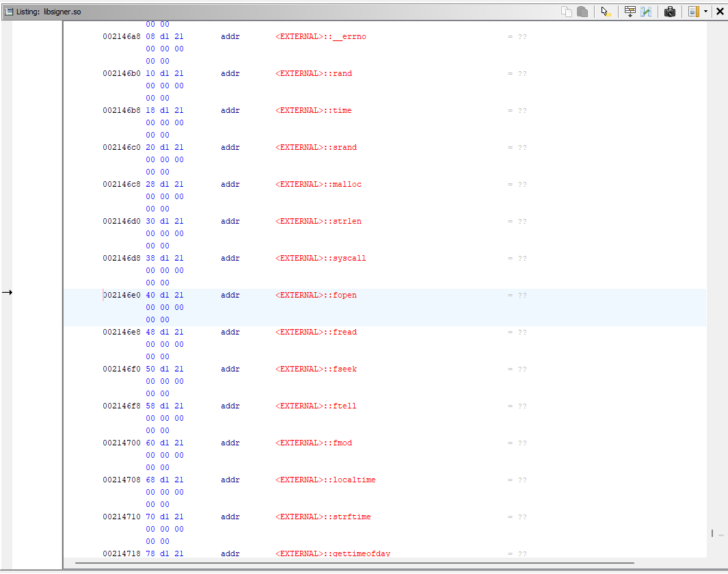Image resolution: width=728 pixels, height=574 pixels.
Task: Expand the margin display dropdown arrow
Action: coord(705,12)
